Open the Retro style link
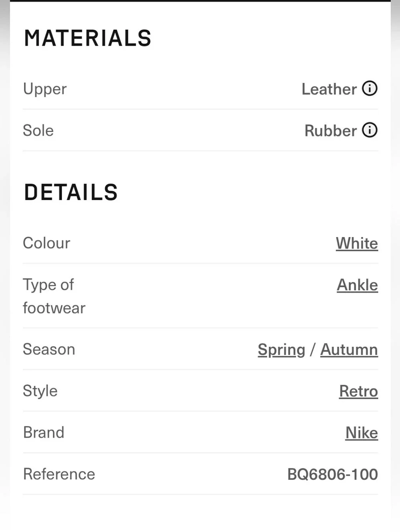The height and width of the screenshot is (532, 400). click(x=358, y=391)
